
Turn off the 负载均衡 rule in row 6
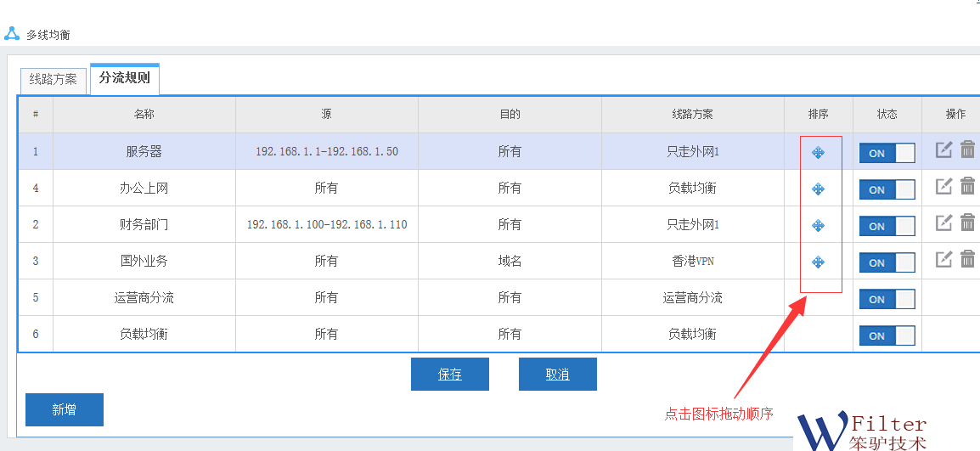[x=887, y=335]
